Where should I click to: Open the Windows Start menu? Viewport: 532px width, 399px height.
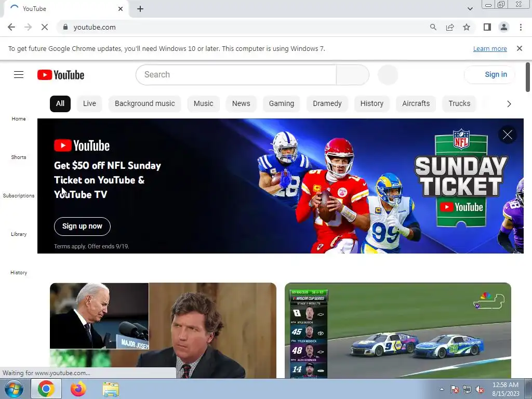(x=14, y=389)
